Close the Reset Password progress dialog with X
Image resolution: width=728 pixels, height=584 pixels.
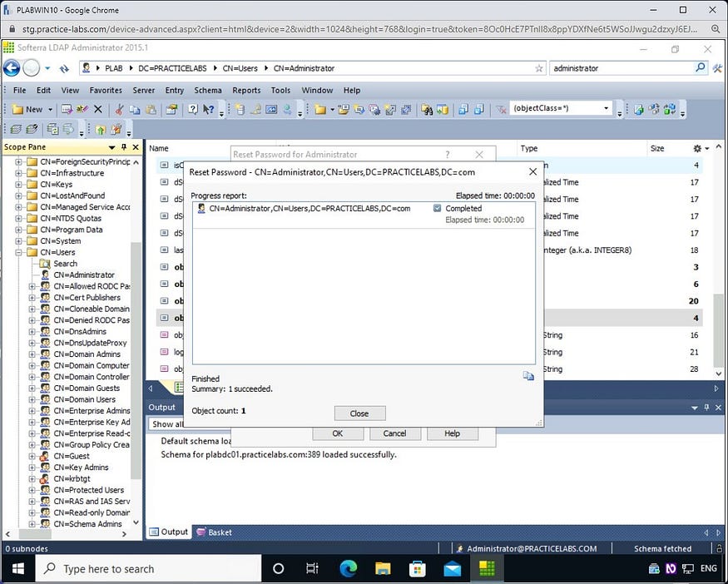(533, 171)
